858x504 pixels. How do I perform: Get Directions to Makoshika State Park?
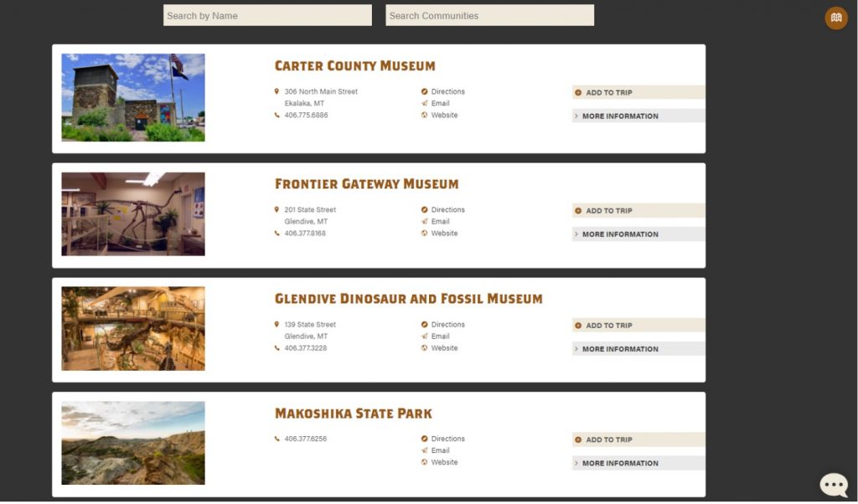coord(447,439)
